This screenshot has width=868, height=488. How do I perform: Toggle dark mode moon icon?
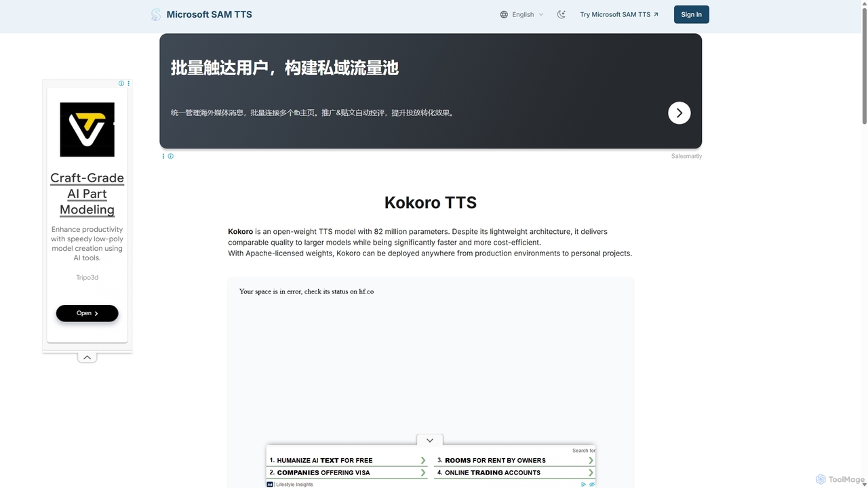(561, 14)
